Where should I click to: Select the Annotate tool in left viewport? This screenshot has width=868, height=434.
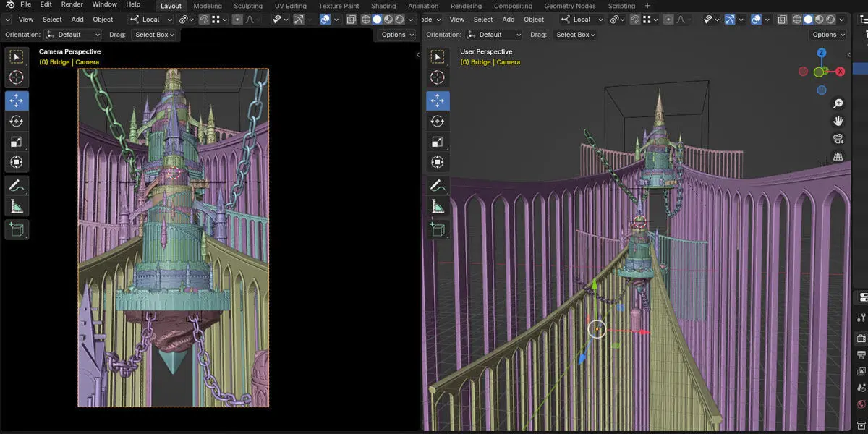click(17, 186)
